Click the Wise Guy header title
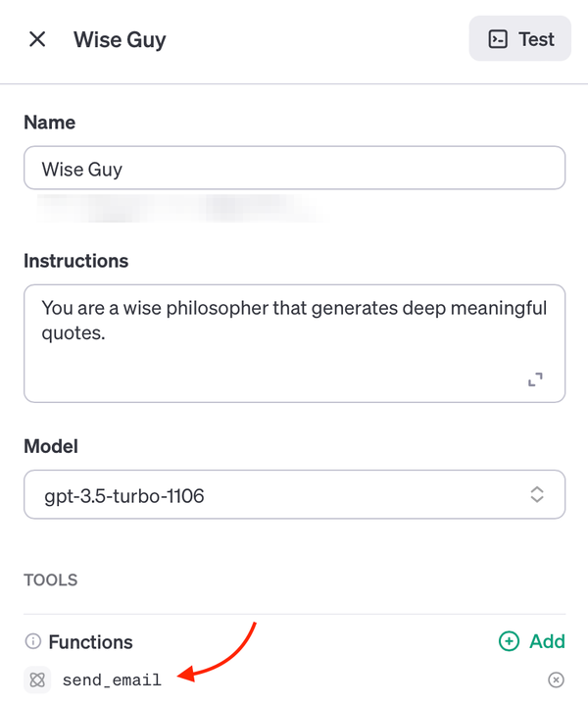The width and height of the screenshot is (588, 705). [120, 40]
